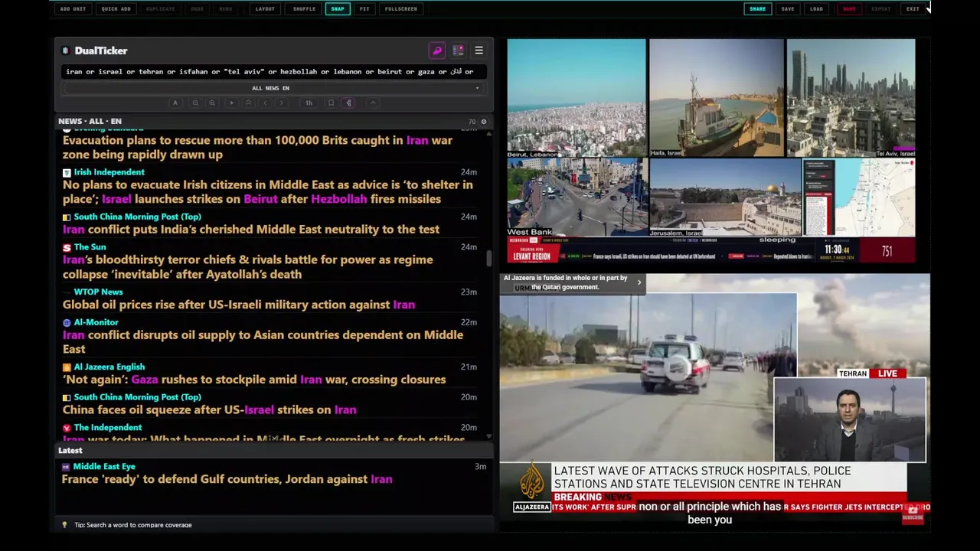
Task: Click the lightbulb tip icon
Action: pyautogui.click(x=64, y=525)
